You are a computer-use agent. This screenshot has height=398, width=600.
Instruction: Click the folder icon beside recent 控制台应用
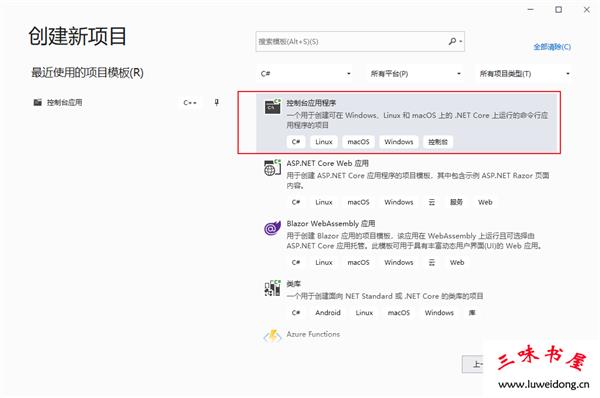tap(38, 102)
